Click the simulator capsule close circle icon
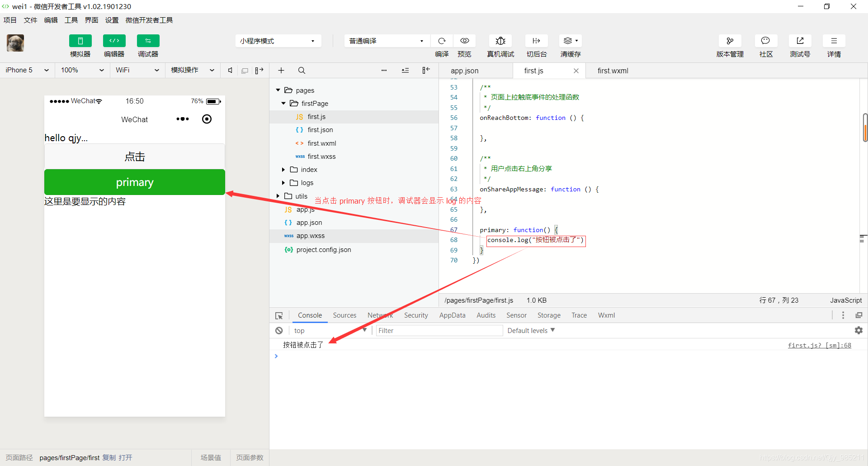This screenshot has width=868, height=466. click(x=207, y=119)
